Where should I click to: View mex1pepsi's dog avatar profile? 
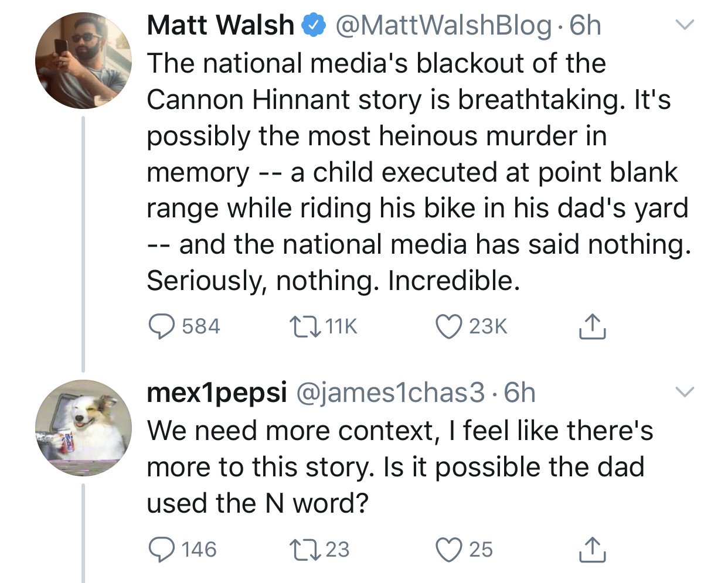83,428
